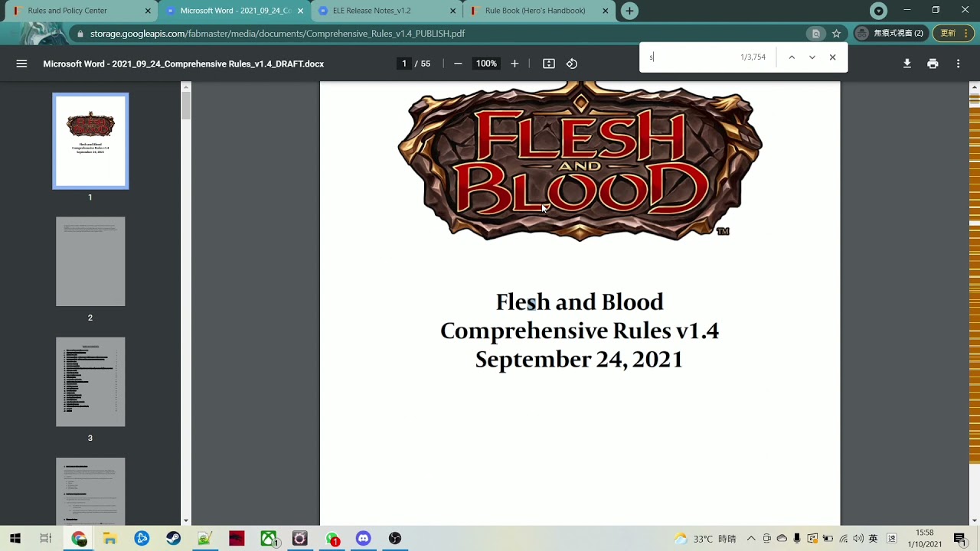Image resolution: width=980 pixels, height=551 pixels.
Task: Zoom out the PDF with minus button
Action: (x=458, y=64)
